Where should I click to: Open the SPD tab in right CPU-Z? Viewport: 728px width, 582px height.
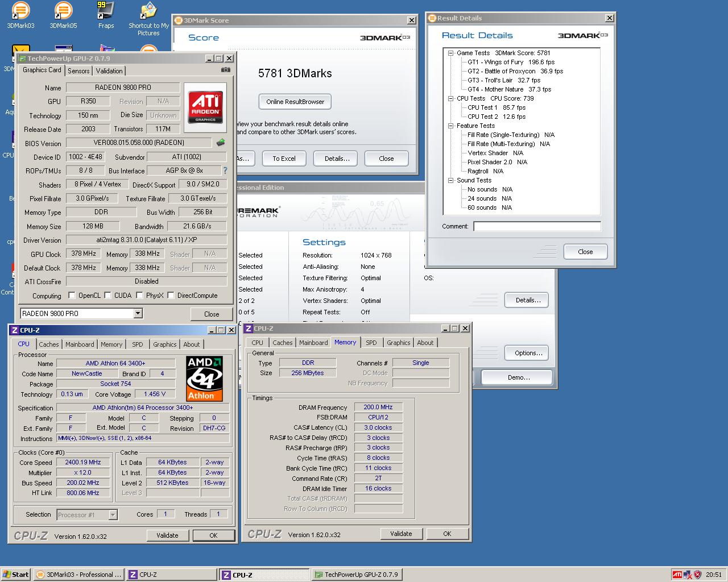tap(371, 343)
